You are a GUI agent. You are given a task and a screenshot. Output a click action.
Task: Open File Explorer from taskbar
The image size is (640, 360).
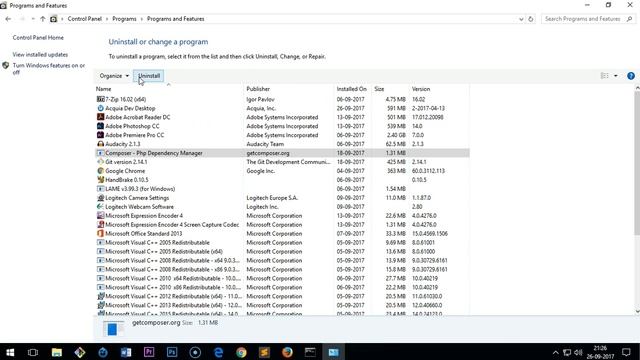[x=57, y=352]
